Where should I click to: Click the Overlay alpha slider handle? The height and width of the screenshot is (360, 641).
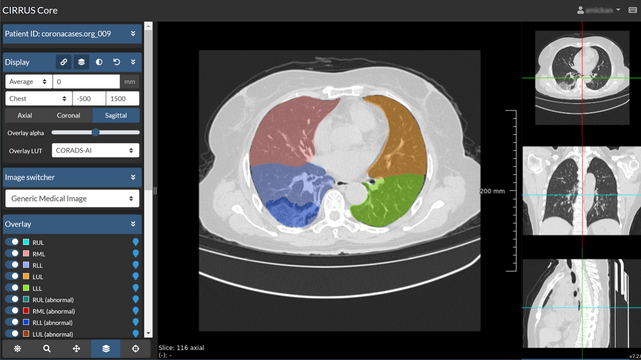[x=95, y=132]
